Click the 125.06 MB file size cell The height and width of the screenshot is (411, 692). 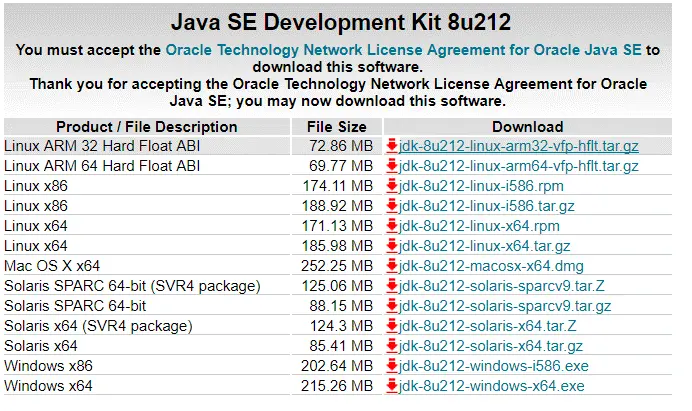[338, 286]
